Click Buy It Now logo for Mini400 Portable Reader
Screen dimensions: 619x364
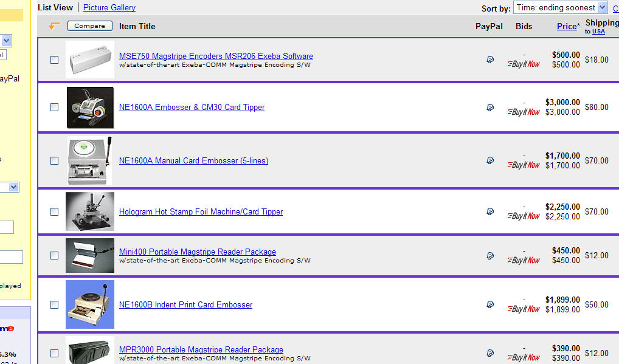pos(524,260)
